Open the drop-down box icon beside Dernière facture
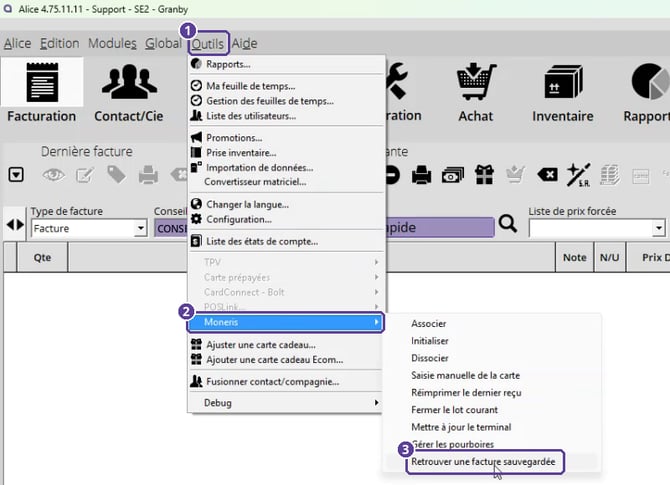The image size is (670, 485). coord(16,175)
